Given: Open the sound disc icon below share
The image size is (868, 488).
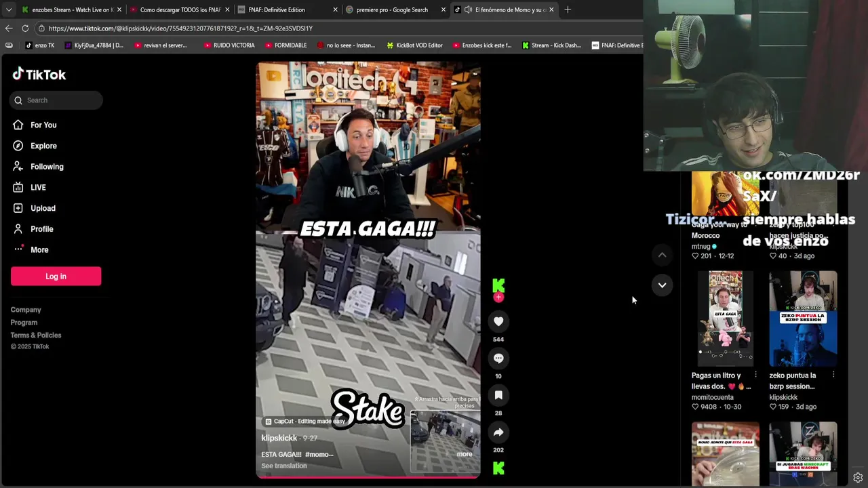Looking at the screenshot, I should click(498, 468).
